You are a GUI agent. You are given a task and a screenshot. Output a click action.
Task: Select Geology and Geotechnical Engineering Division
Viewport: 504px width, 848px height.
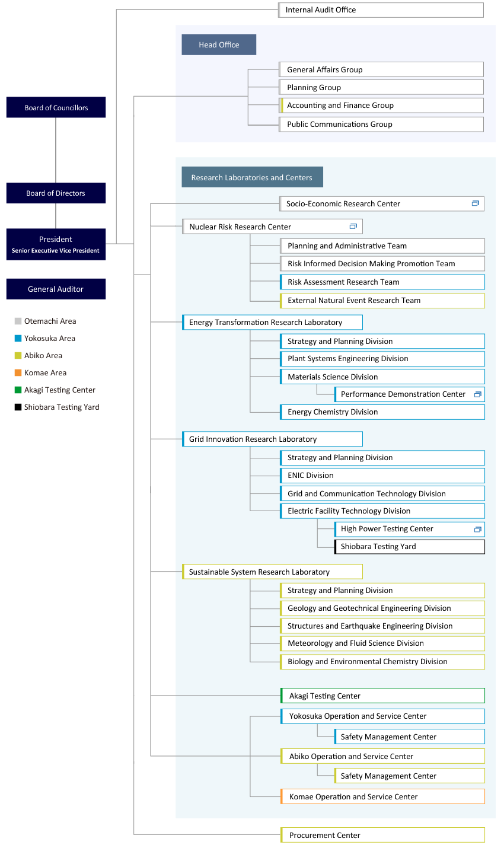(382, 608)
